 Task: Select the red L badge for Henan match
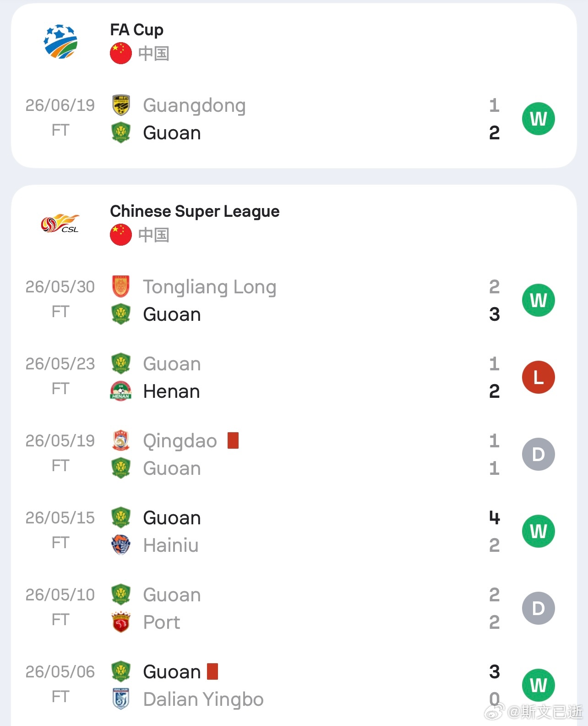[539, 377]
